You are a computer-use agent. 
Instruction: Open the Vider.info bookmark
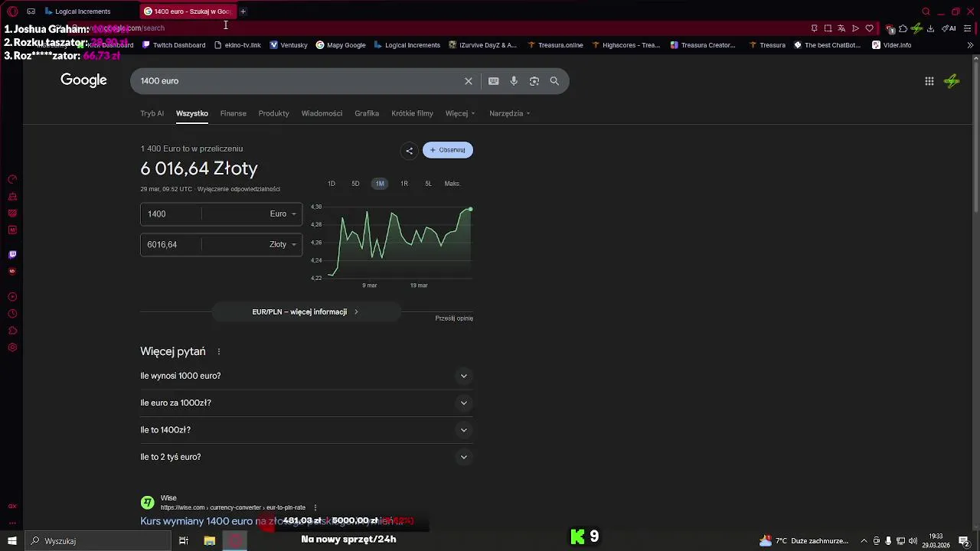[892, 45]
